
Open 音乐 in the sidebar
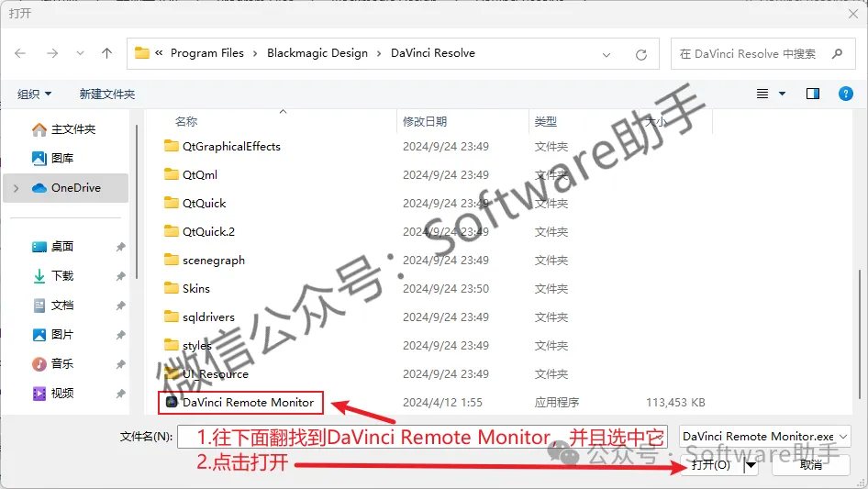[53, 364]
